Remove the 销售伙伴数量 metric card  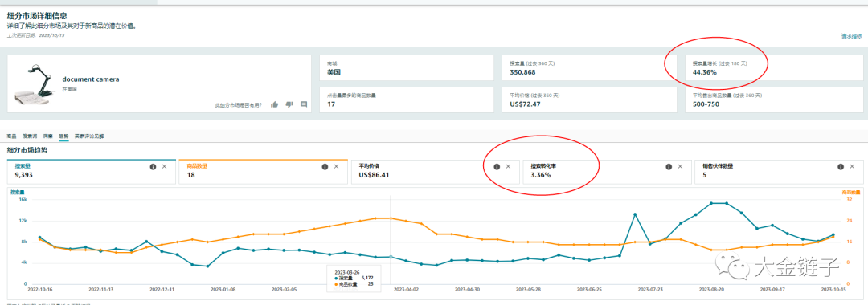coord(853,166)
